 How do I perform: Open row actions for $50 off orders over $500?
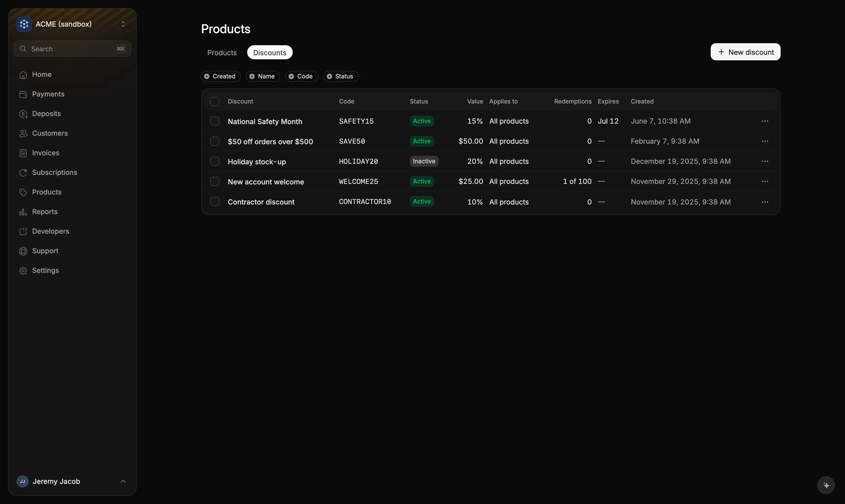(765, 141)
